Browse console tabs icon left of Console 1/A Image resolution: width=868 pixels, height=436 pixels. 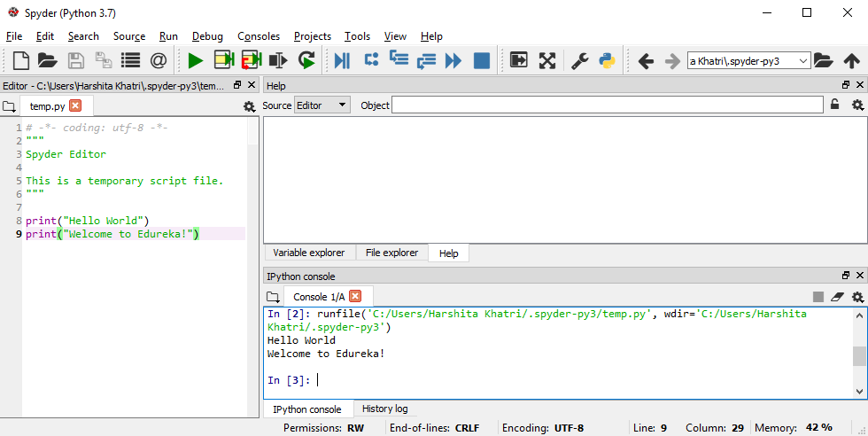pos(273,296)
